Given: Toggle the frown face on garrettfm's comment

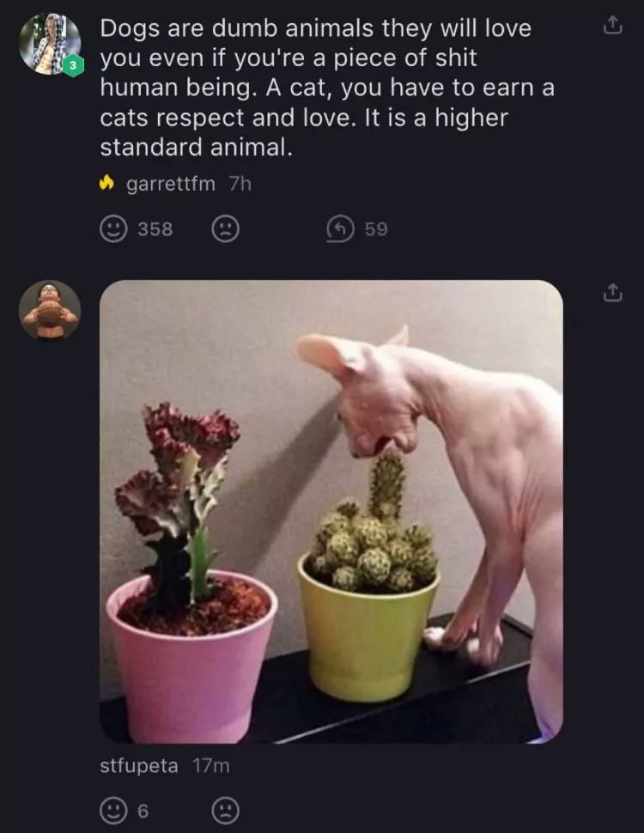Looking at the screenshot, I should pyautogui.click(x=225, y=229).
